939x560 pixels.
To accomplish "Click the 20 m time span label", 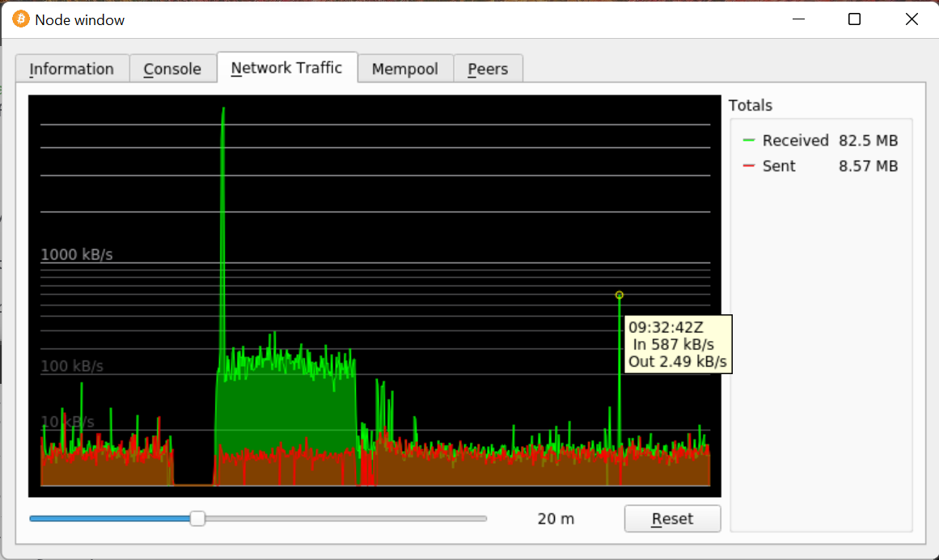I will point(556,519).
